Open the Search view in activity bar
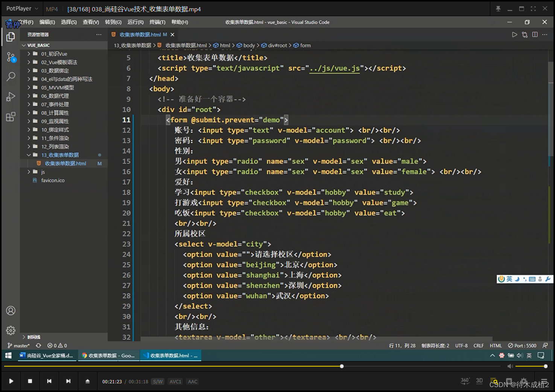The width and height of the screenshot is (555, 392). 11,77
